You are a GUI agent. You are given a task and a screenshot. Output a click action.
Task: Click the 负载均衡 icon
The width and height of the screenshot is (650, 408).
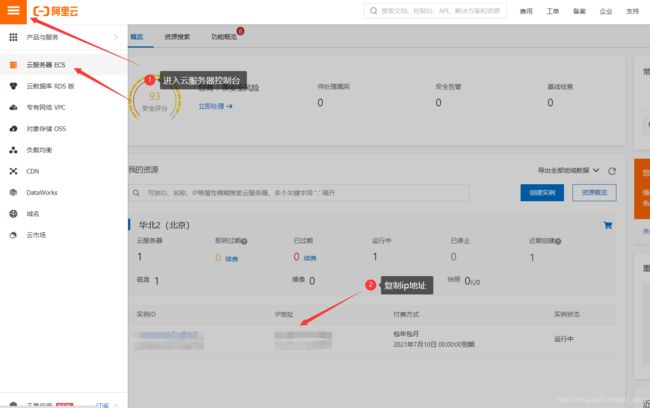(13, 150)
